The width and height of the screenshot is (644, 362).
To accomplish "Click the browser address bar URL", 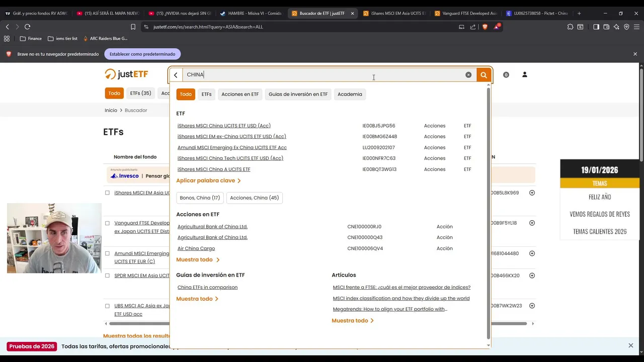I will point(208,27).
